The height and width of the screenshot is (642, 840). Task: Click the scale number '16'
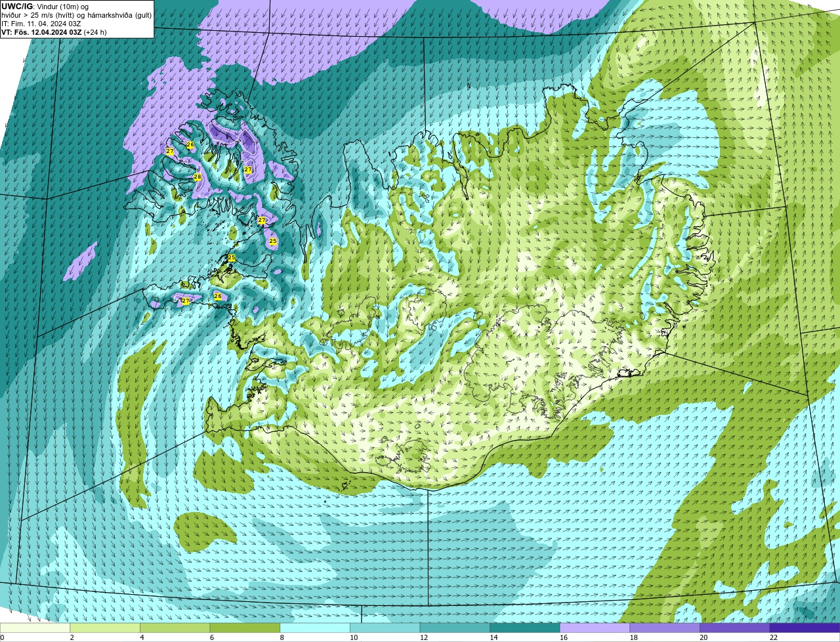tap(564, 637)
